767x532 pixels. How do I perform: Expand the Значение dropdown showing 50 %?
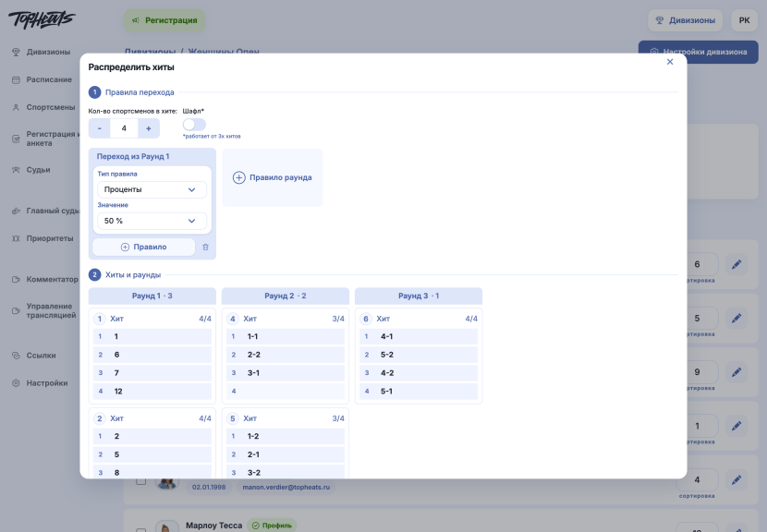pyautogui.click(x=152, y=221)
